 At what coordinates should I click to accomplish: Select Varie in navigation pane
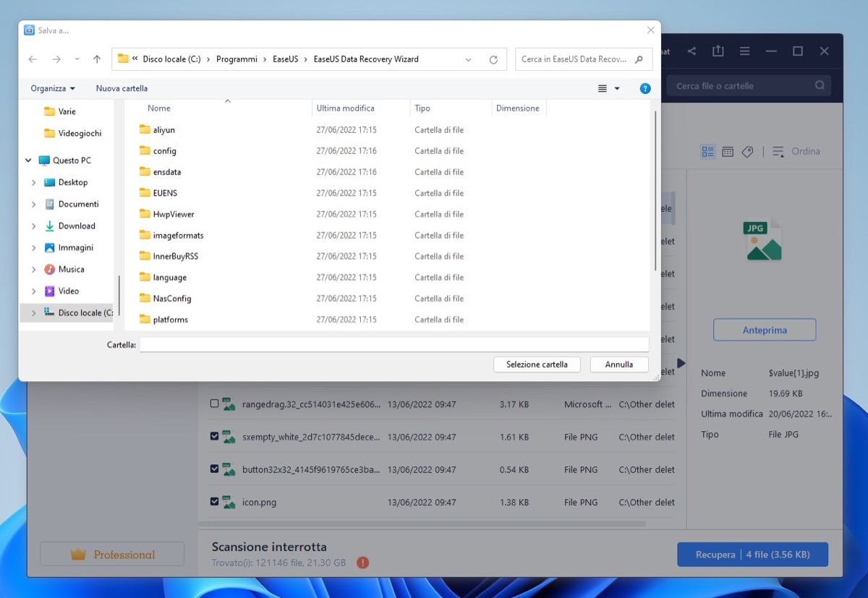point(67,111)
